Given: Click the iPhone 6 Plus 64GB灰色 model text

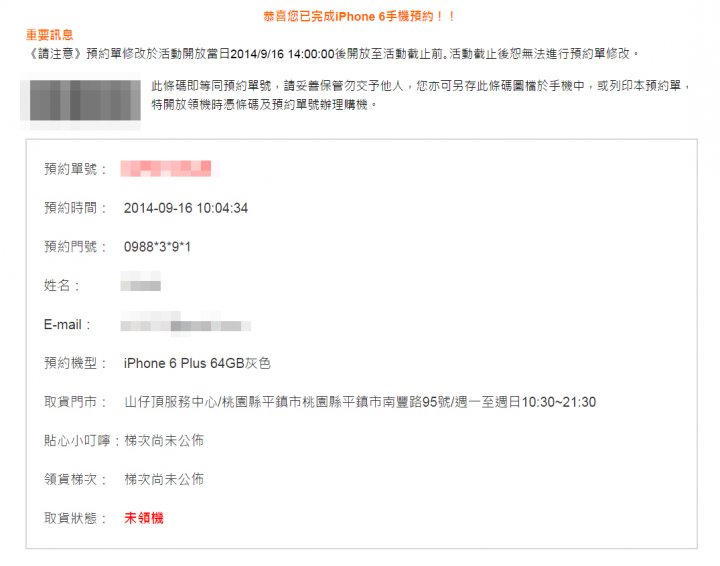Looking at the screenshot, I should (197, 363).
